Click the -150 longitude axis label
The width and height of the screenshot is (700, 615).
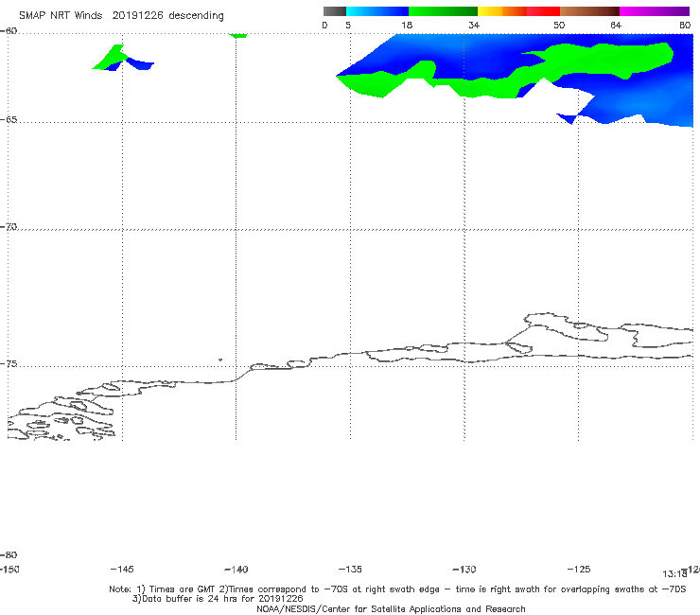point(9,569)
